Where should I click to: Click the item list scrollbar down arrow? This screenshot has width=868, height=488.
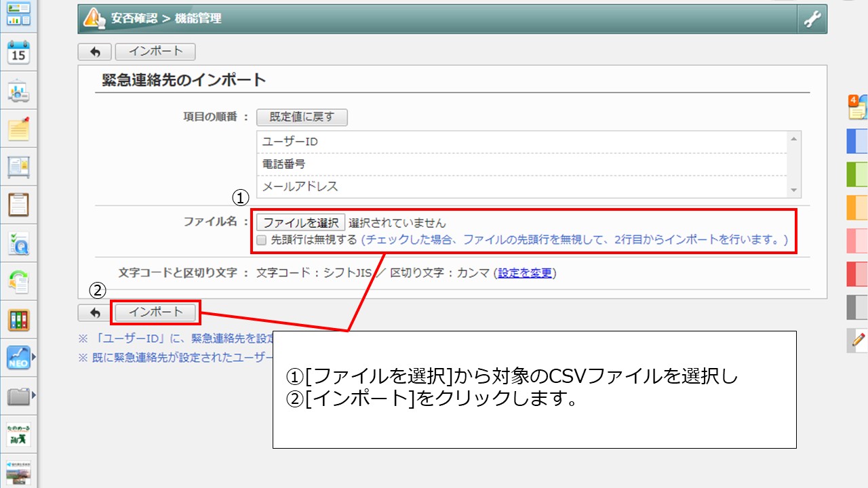pyautogui.click(x=794, y=190)
